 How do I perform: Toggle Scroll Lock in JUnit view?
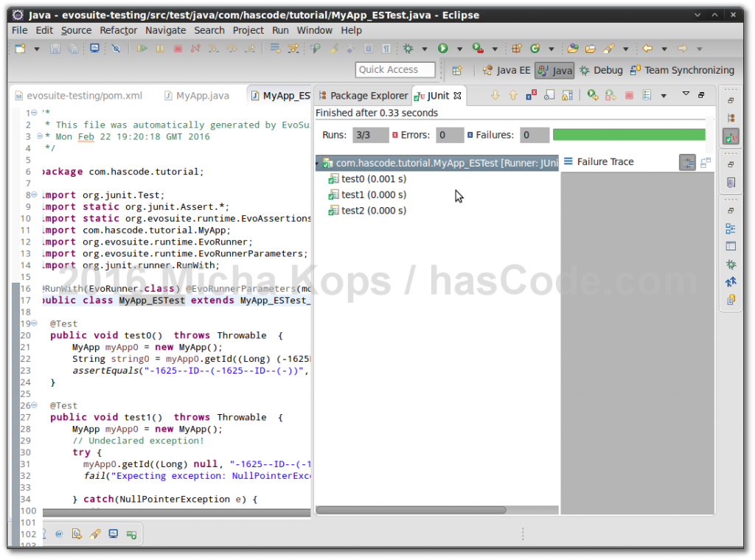[566, 96]
